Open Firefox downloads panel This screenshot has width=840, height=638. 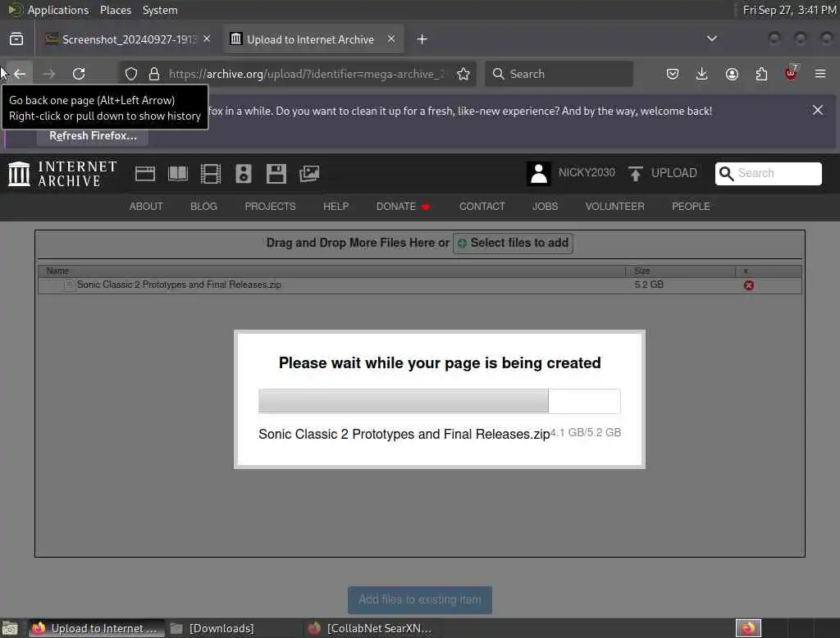pos(702,74)
